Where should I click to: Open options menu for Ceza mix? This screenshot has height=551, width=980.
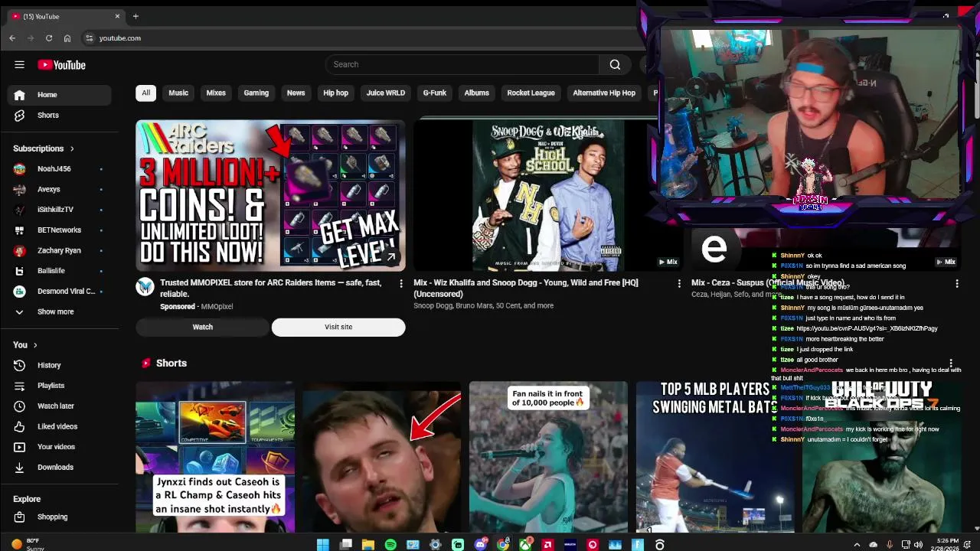click(956, 283)
